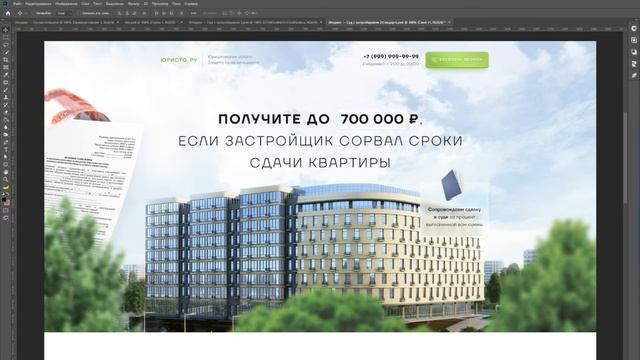
Task: Select the Brush tool
Action: (x=6, y=90)
